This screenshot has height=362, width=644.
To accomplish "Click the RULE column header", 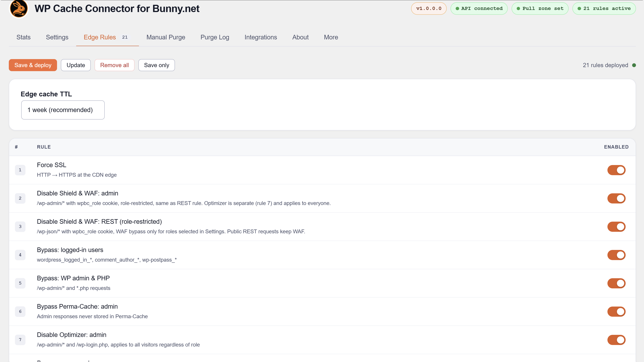I will pos(44,147).
